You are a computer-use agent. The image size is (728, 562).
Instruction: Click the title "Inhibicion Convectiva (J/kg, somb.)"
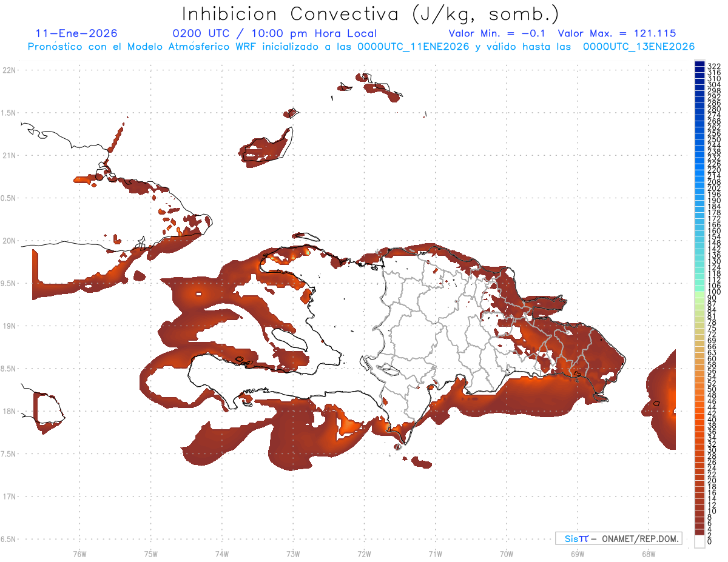pos(371,14)
